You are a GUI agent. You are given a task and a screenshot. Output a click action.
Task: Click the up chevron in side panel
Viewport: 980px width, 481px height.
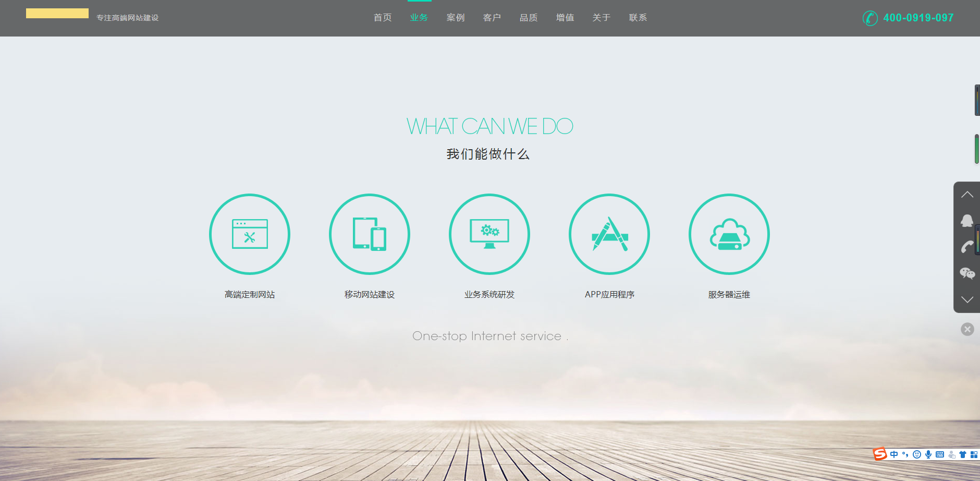coord(967,195)
